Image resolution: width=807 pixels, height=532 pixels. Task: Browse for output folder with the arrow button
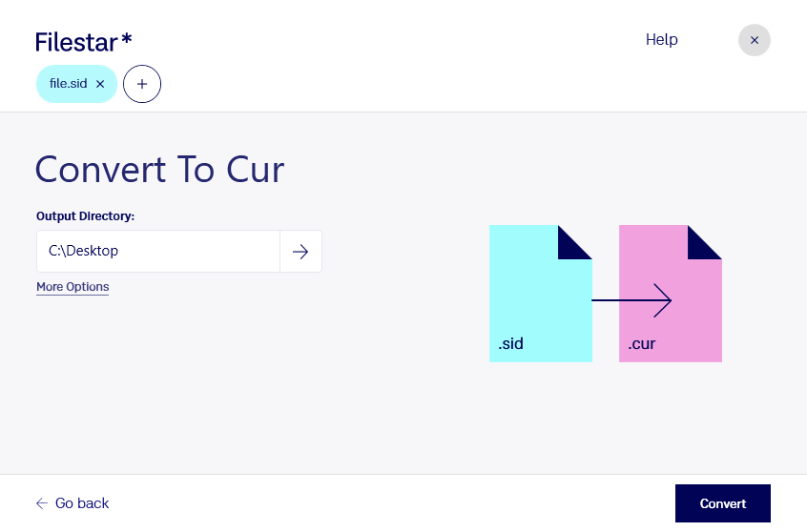point(300,251)
